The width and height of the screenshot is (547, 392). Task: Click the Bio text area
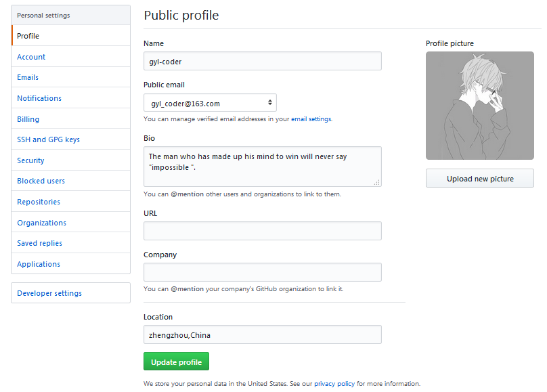coord(263,167)
